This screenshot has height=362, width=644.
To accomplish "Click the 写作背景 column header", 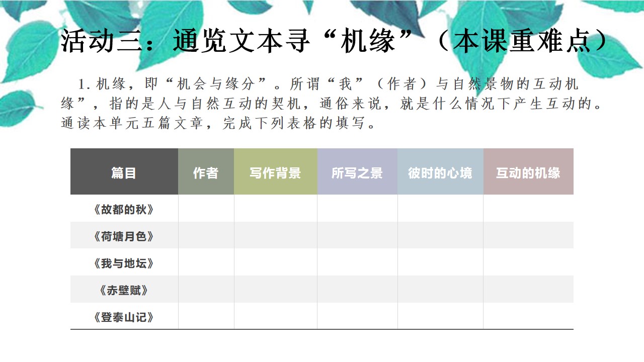I will tap(275, 172).
